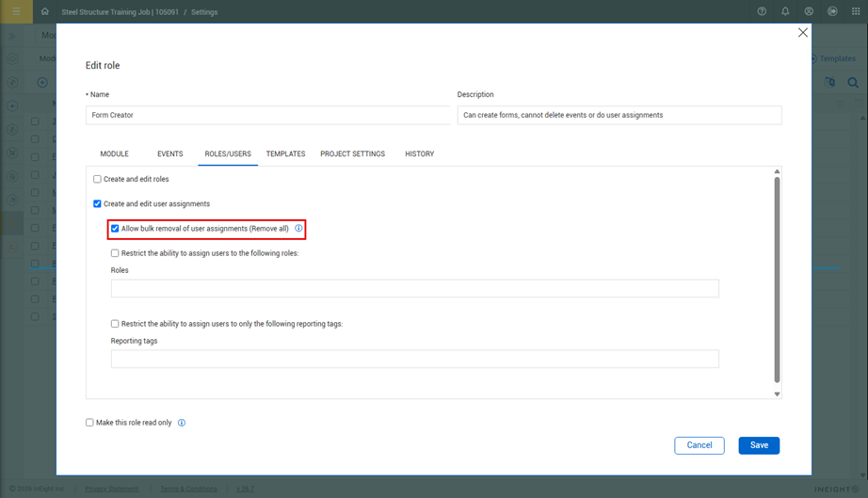Open the user profile icon
This screenshot has height=498, width=868.
(809, 11)
